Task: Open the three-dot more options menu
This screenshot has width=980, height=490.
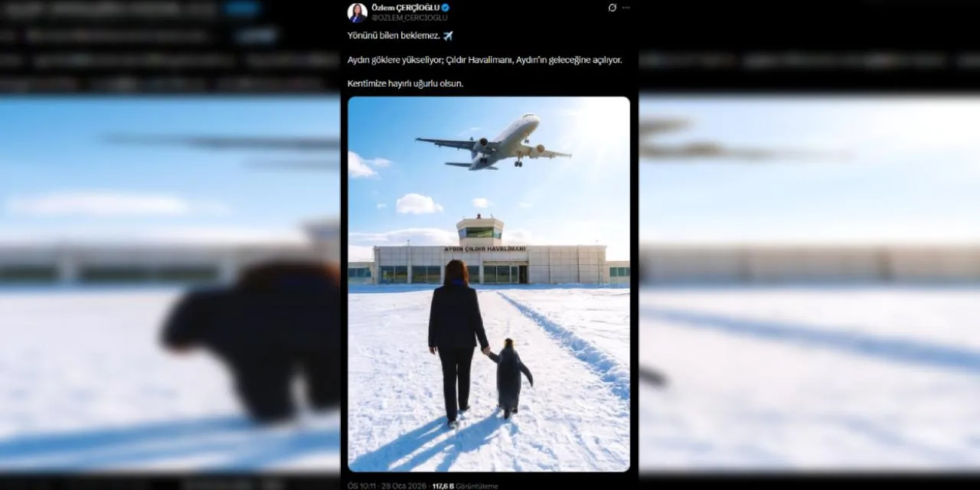Action: click(x=626, y=8)
